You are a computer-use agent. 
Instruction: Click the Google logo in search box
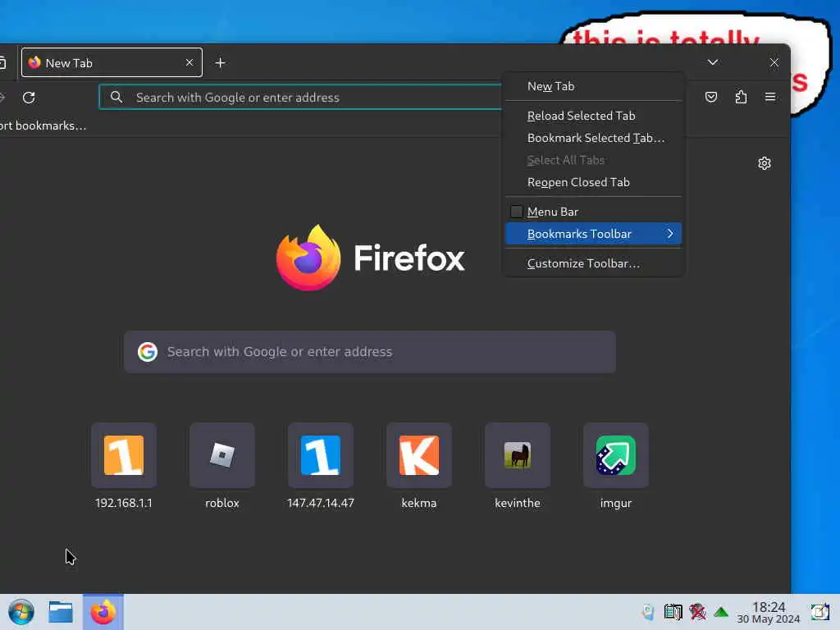[148, 352]
